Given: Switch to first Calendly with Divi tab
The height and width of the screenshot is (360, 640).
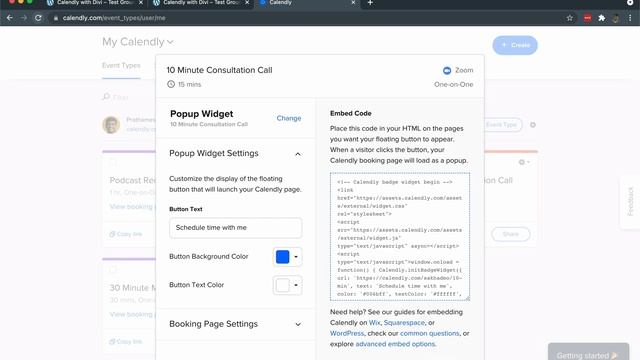Looking at the screenshot, I should 95,3.
